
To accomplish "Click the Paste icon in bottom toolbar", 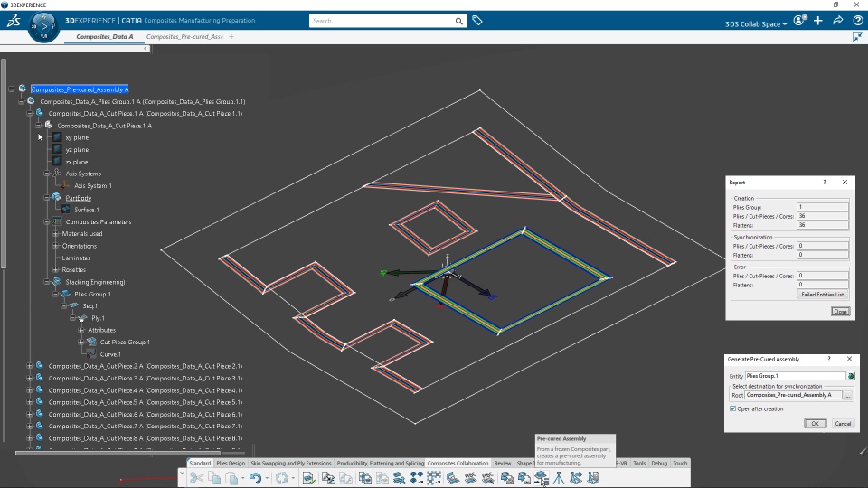I will [231, 478].
